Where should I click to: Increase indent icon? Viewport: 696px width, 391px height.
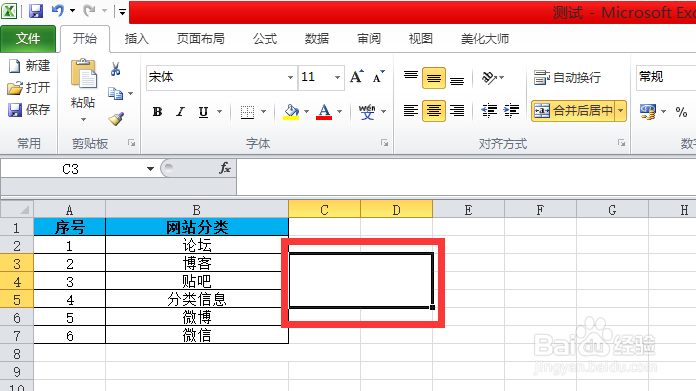click(x=511, y=111)
